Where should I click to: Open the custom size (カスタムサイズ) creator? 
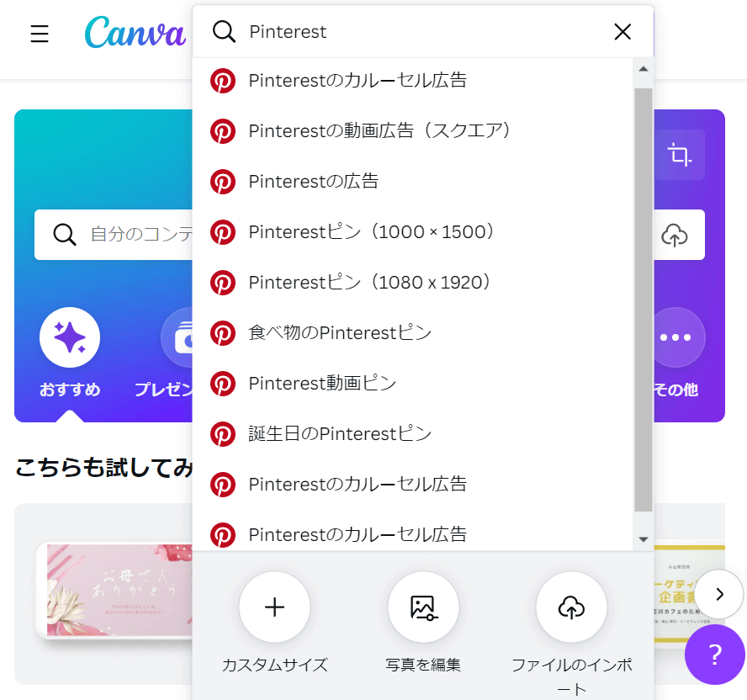(x=274, y=607)
